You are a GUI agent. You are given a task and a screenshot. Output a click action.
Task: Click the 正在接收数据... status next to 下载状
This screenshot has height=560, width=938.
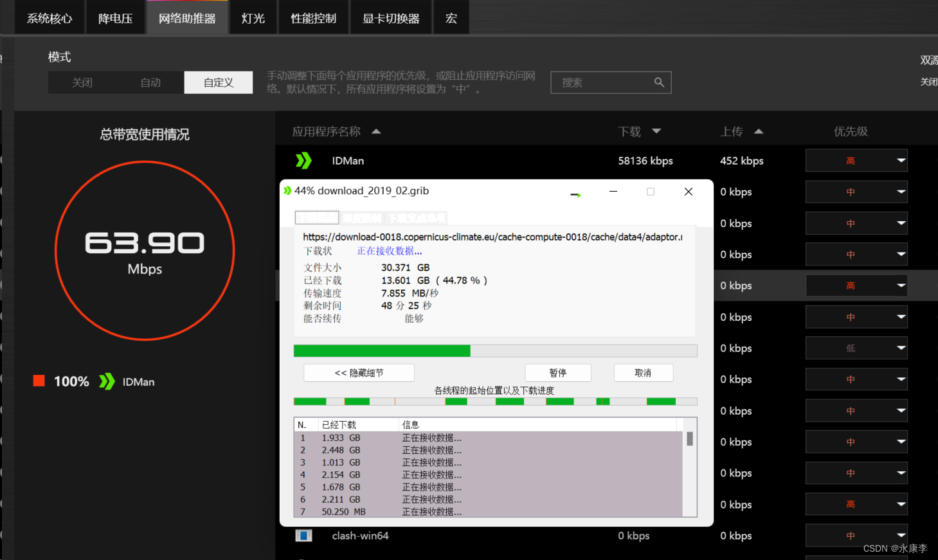(390, 251)
